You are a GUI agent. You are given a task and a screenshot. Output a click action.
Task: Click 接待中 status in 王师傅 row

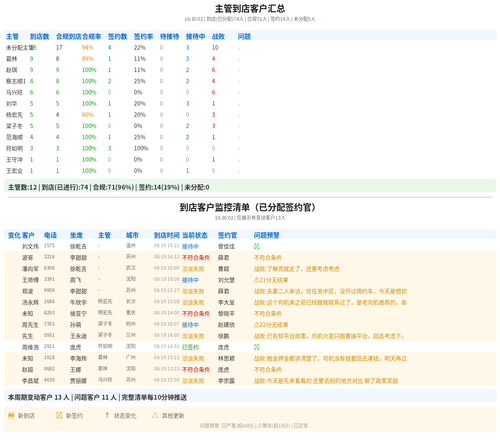[190, 280]
